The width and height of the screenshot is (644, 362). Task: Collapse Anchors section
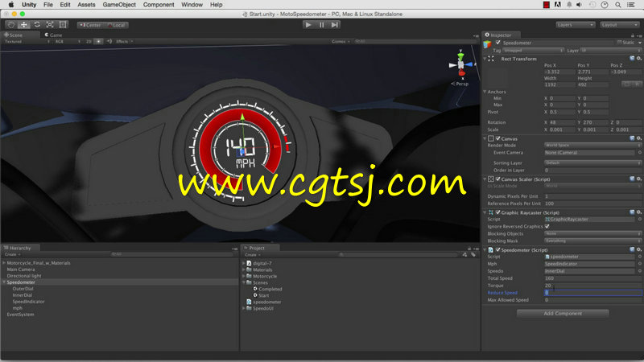[485, 92]
